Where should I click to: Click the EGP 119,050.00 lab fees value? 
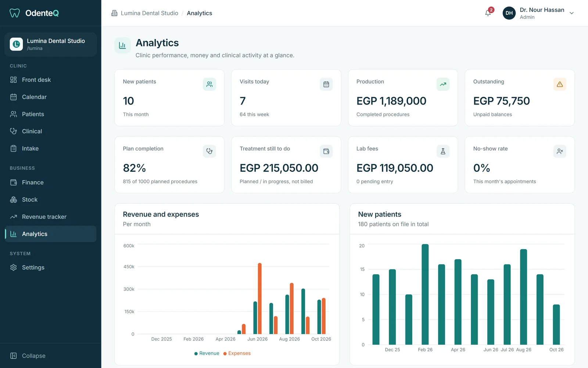pos(395,168)
